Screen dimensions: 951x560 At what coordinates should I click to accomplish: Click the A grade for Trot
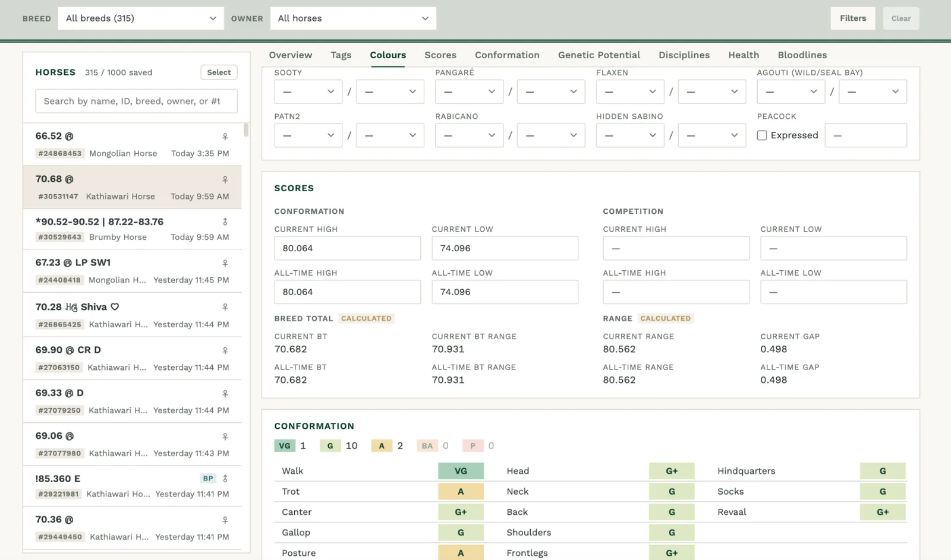(x=461, y=492)
